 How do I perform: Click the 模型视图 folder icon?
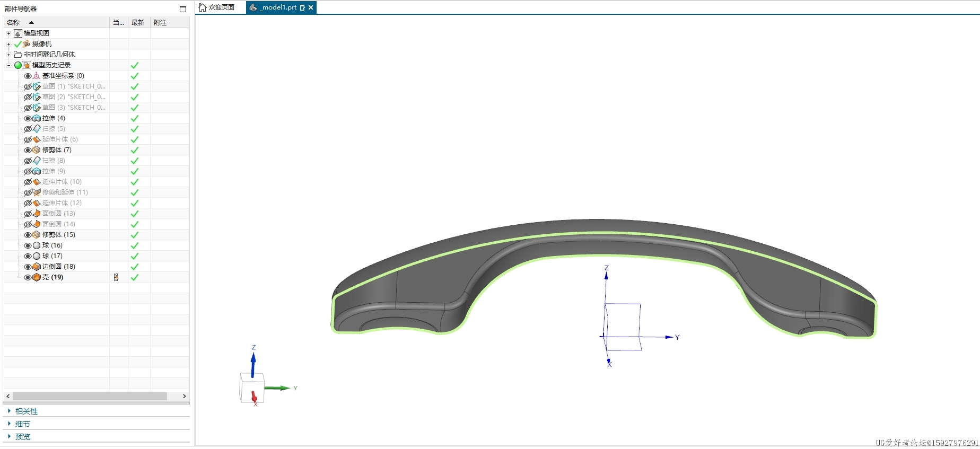click(x=18, y=33)
